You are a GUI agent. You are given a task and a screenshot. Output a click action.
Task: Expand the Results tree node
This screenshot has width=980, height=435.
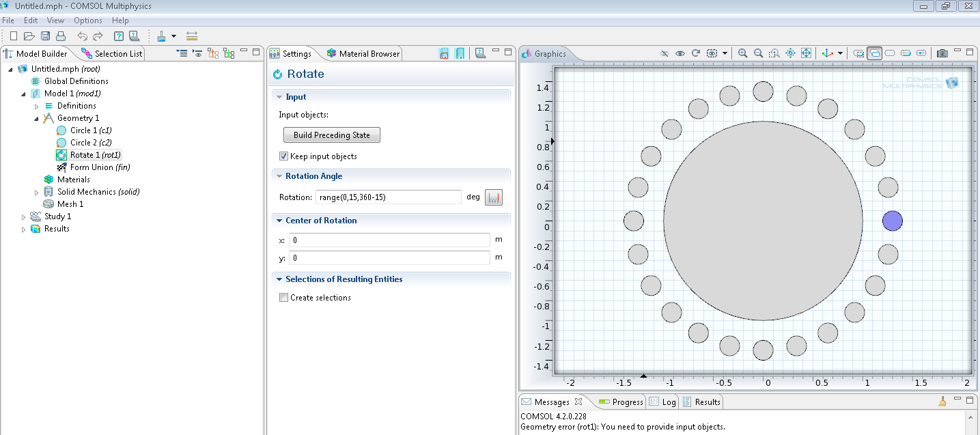(x=24, y=229)
